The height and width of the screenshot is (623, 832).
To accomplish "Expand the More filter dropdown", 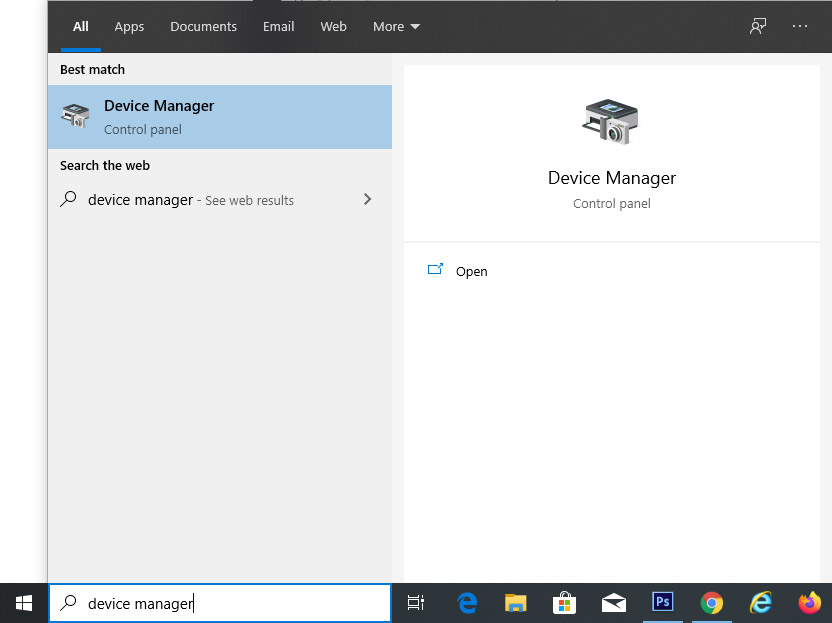I will pos(396,26).
